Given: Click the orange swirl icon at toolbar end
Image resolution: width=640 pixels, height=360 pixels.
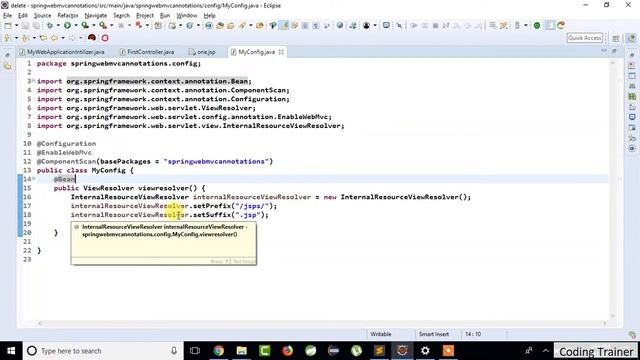Looking at the screenshot, I should pos(561,25).
